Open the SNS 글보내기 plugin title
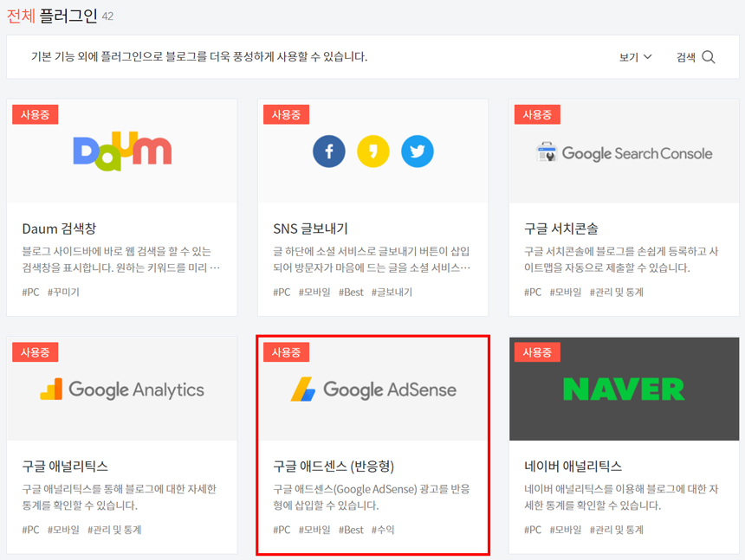This screenshot has height=560, width=745. click(x=310, y=229)
